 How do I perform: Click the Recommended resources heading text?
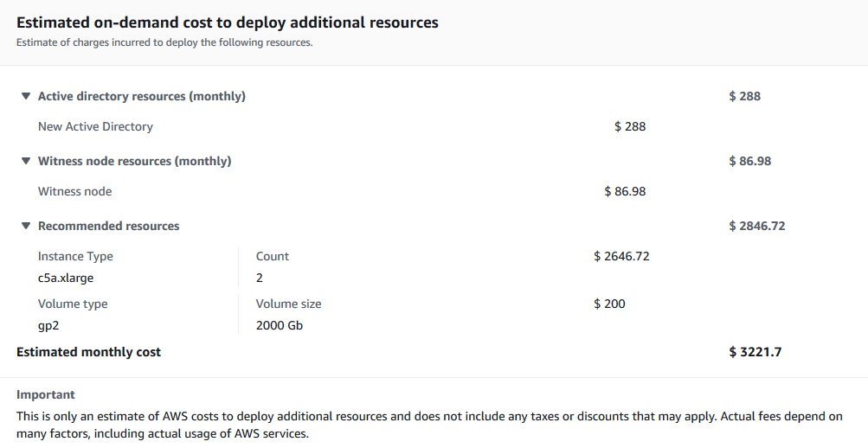coord(108,226)
